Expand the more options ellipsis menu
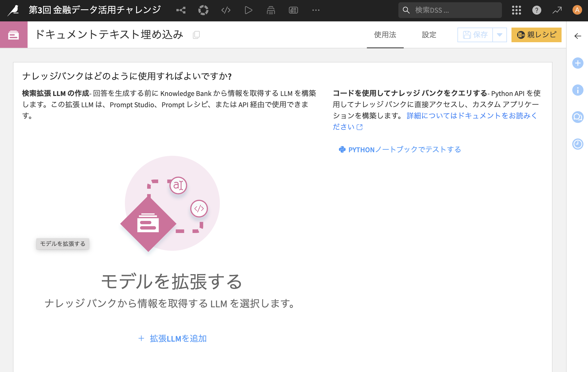 coord(316,10)
